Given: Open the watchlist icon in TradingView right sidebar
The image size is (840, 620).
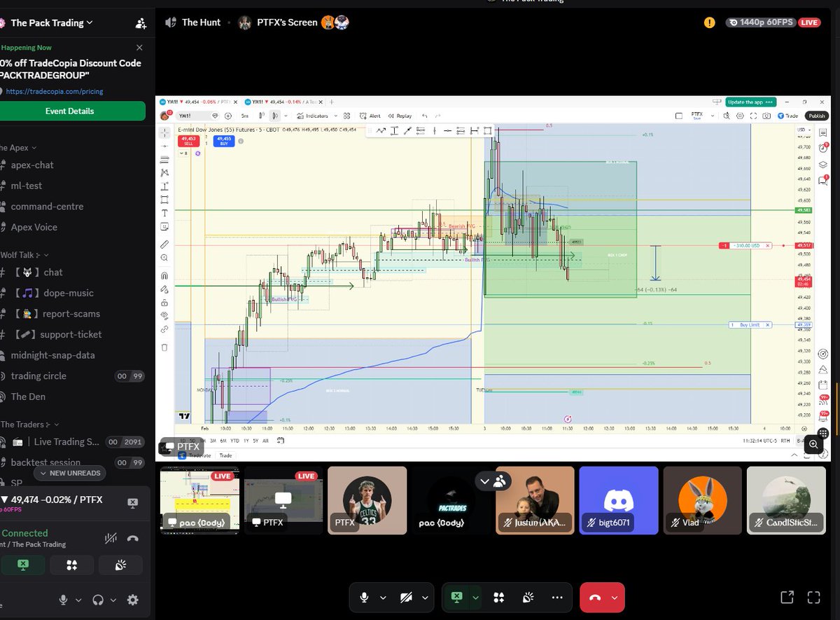Looking at the screenshot, I should click(823, 132).
